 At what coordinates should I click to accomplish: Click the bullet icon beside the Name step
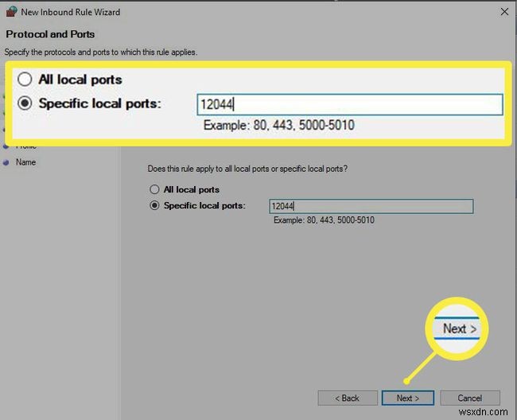pos(6,162)
